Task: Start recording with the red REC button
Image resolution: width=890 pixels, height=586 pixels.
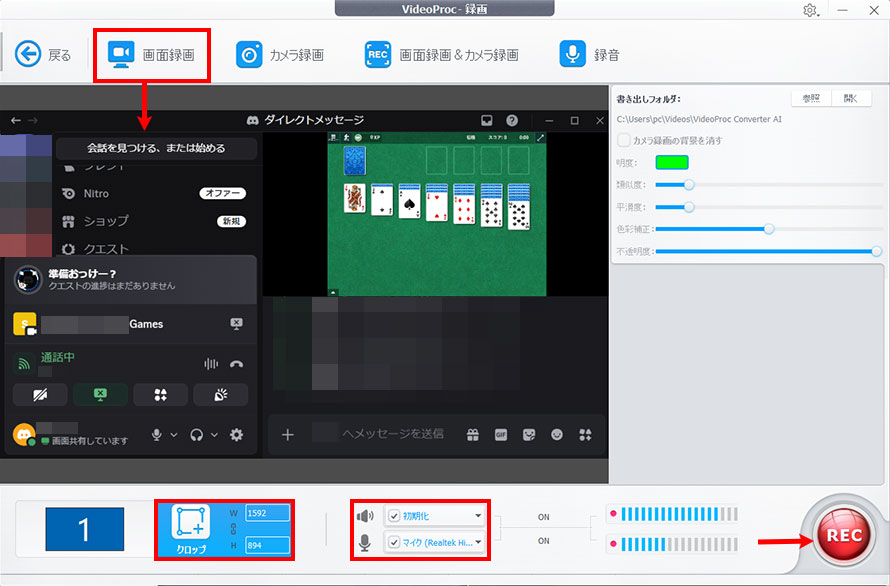Action: 844,535
